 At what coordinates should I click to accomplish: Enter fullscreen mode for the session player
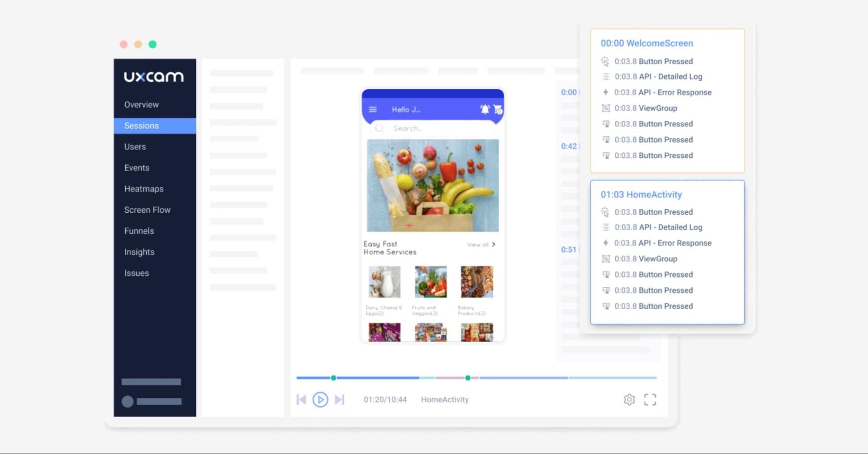pyautogui.click(x=650, y=399)
